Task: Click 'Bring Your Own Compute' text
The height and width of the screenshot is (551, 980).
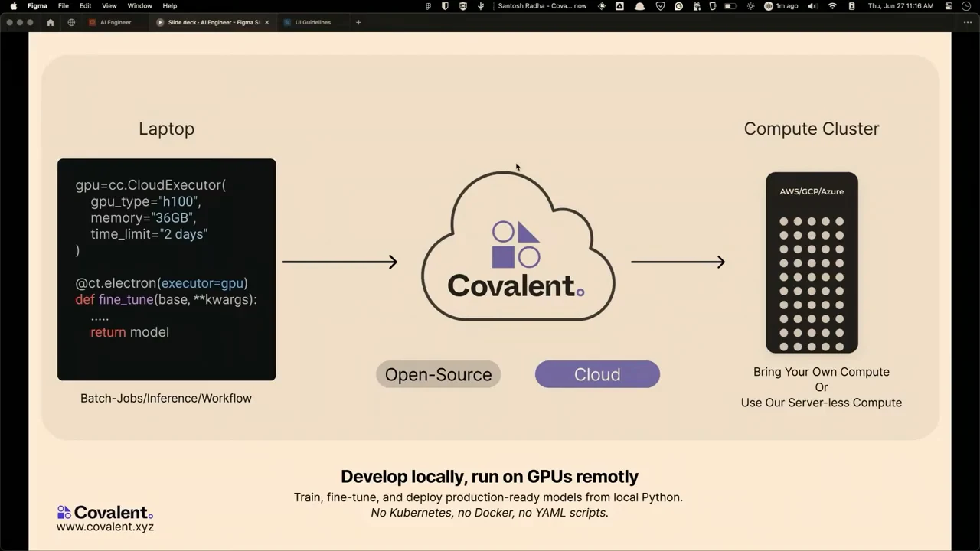Action: [822, 372]
